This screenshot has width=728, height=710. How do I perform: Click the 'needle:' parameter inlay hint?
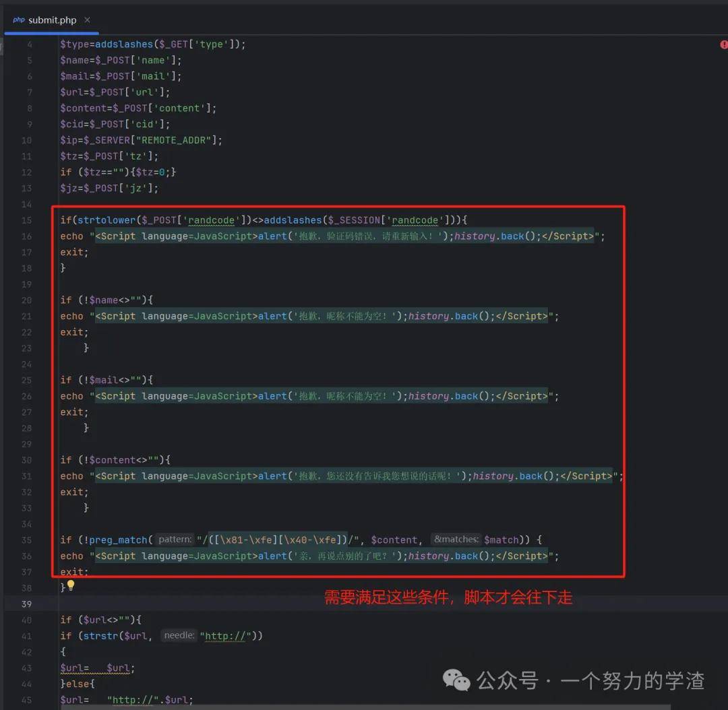point(179,635)
